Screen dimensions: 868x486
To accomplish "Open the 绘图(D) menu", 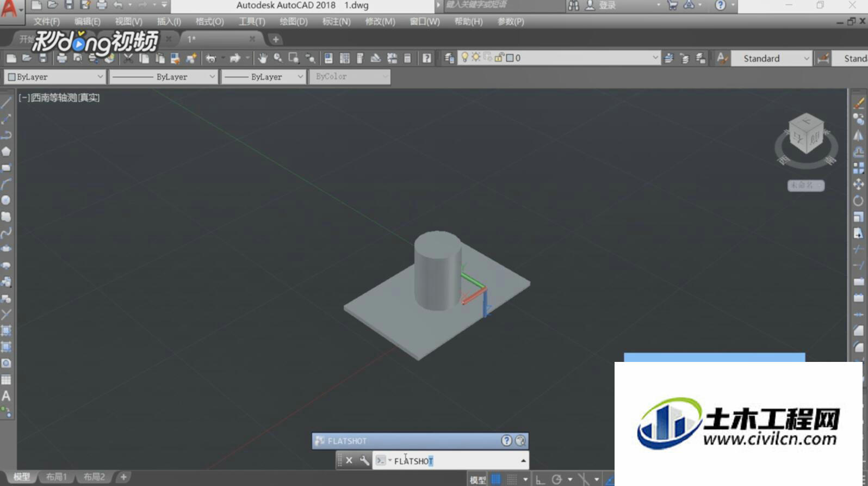I will pyautogui.click(x=293, y=21).
